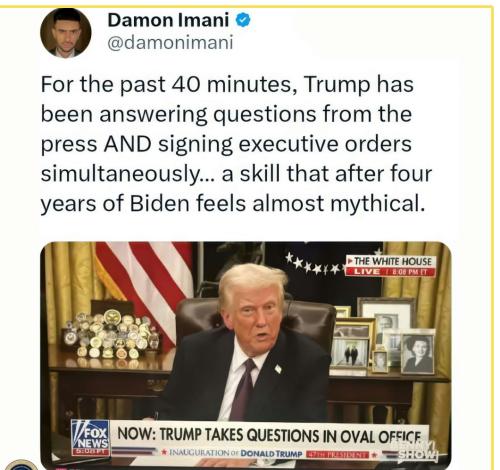500x470 pixels.
Task: Click the row of white stars graphic
Action: pos(315,263)
